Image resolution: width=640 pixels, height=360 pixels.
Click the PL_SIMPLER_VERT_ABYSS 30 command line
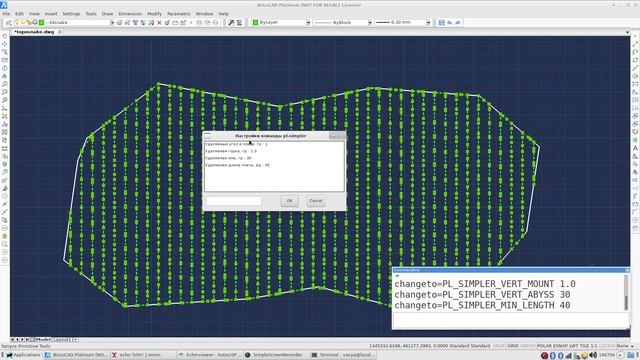pos(482,295)
